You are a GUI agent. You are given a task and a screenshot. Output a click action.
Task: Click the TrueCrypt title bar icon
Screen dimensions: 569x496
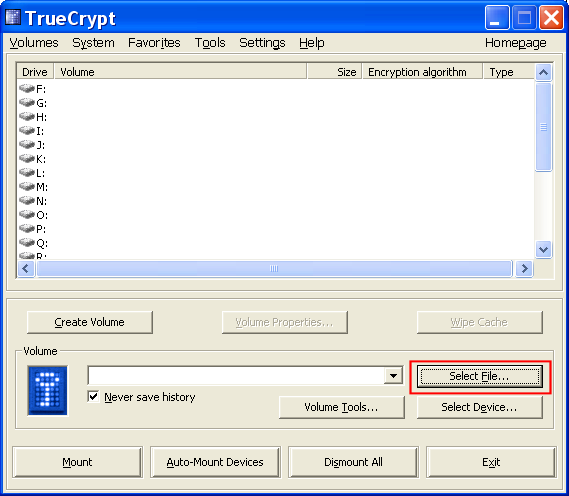click(x=13, y=18)
